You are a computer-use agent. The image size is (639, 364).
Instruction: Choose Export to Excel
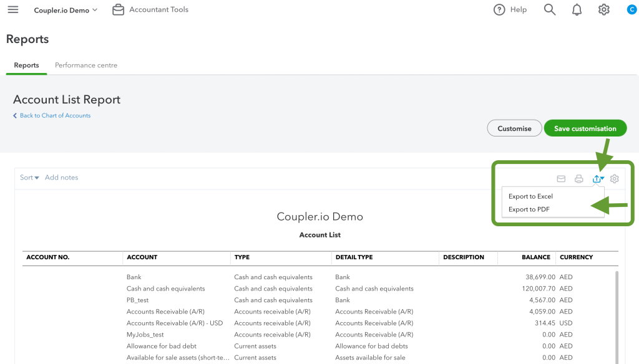pos(530,196)
